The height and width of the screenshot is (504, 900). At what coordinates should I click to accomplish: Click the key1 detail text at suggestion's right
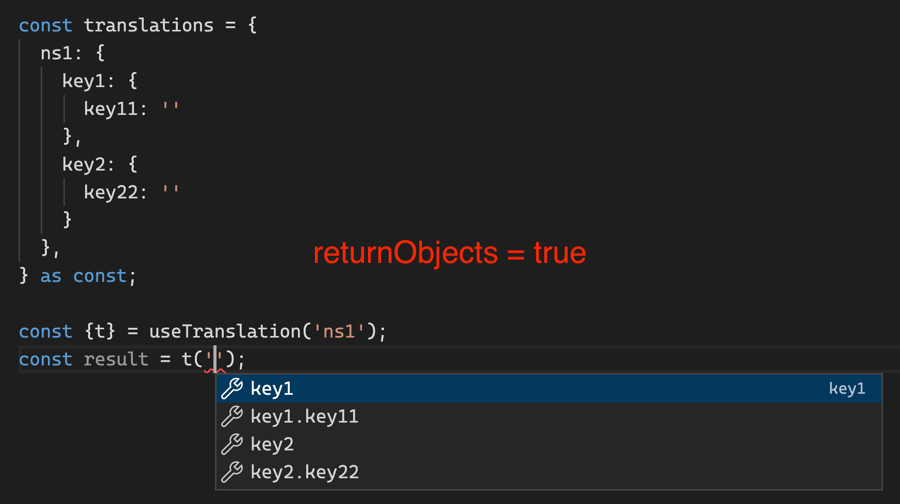coord(847,389)
